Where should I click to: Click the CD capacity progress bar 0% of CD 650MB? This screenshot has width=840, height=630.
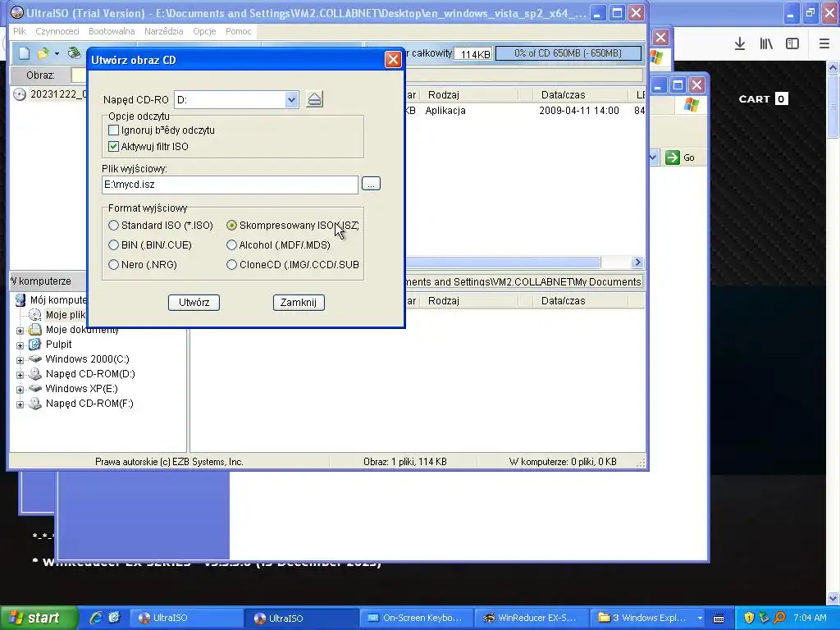pos(568,53)
